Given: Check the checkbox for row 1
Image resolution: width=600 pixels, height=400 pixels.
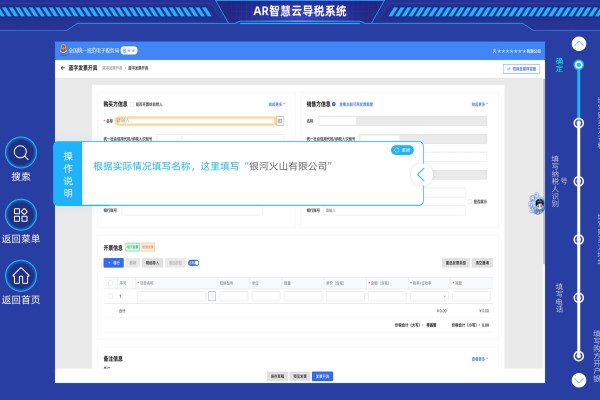Looking at the screenshot, I should (x=110, y=296).
